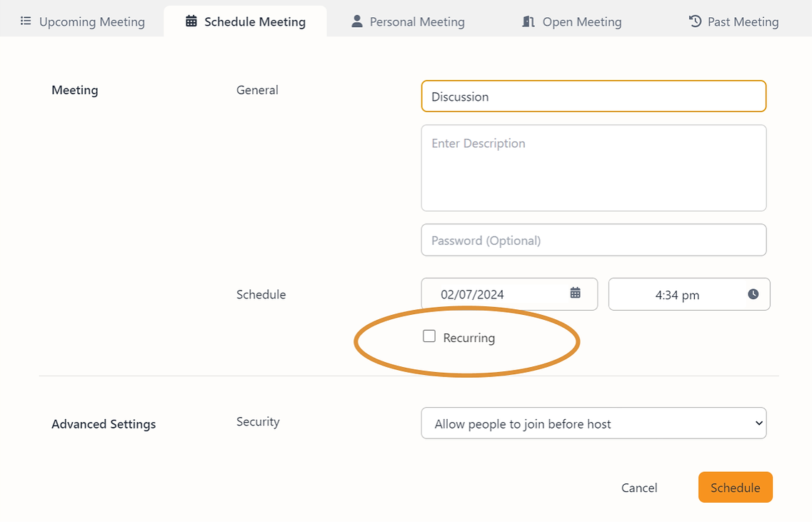The image size is (812, 522).
Task: Switch to the Upcoming Meeting tab
Action: (83, 21)
